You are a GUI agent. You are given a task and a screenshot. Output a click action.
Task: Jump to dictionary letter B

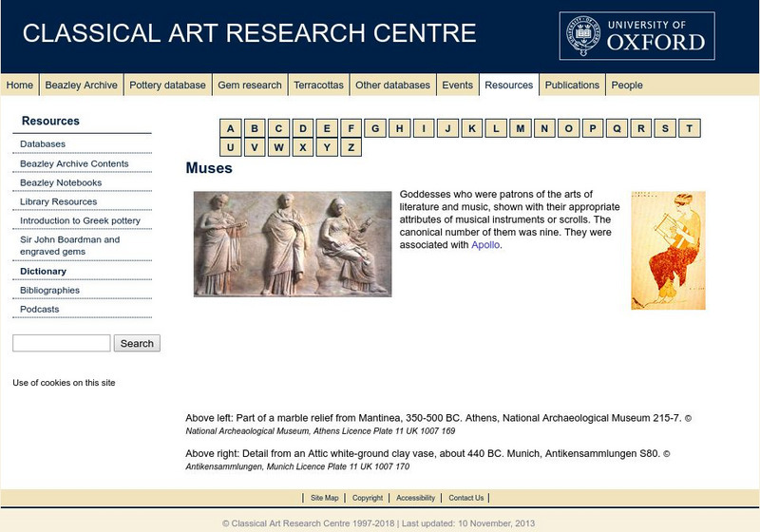(255, 128)
